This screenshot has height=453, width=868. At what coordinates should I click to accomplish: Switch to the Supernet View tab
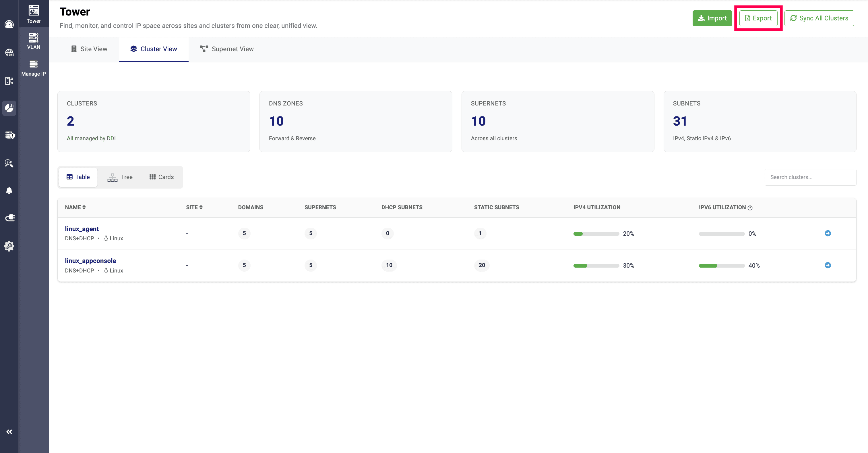(227, 49)
